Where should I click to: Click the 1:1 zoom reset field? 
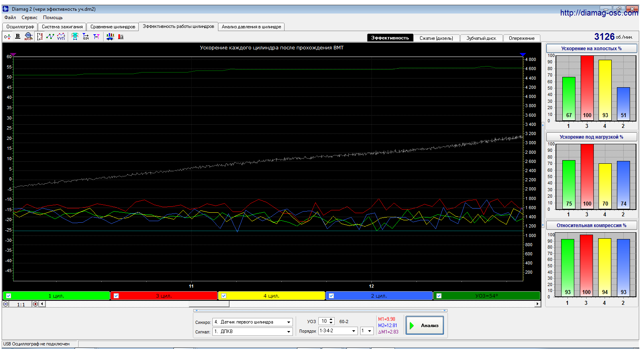21,304
